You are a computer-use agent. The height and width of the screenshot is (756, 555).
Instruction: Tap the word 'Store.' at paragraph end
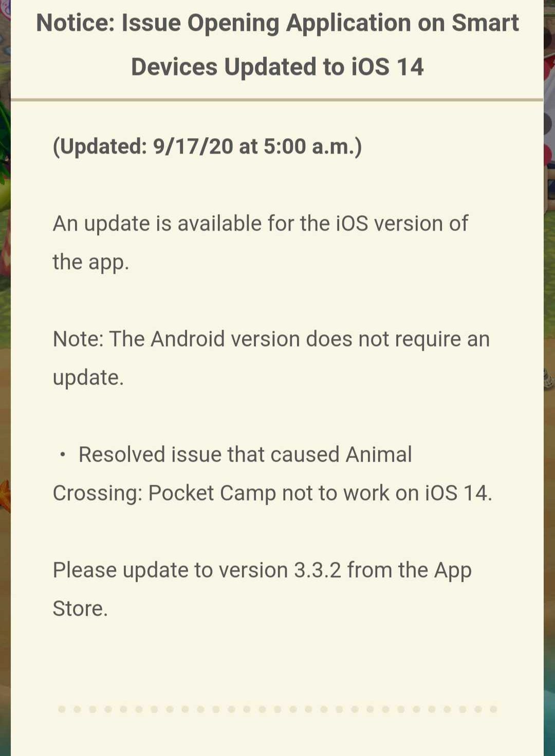tap(80, 609)
